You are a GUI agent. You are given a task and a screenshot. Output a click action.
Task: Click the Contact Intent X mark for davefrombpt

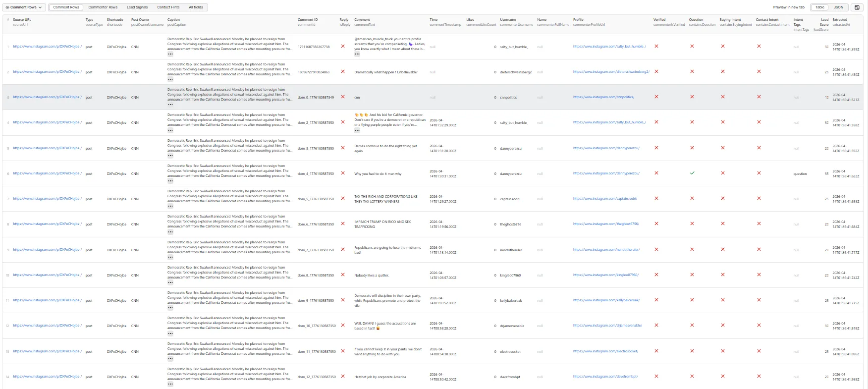(759, 376)
